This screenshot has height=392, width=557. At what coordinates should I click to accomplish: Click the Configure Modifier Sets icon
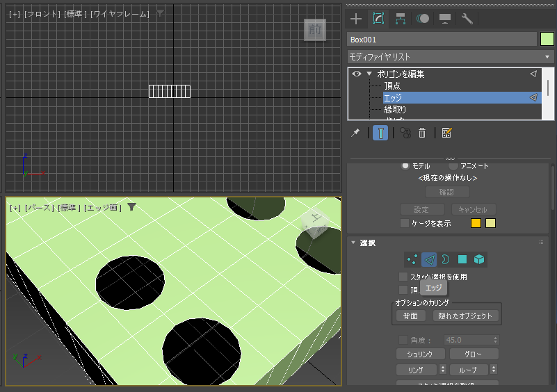point(446,133)
